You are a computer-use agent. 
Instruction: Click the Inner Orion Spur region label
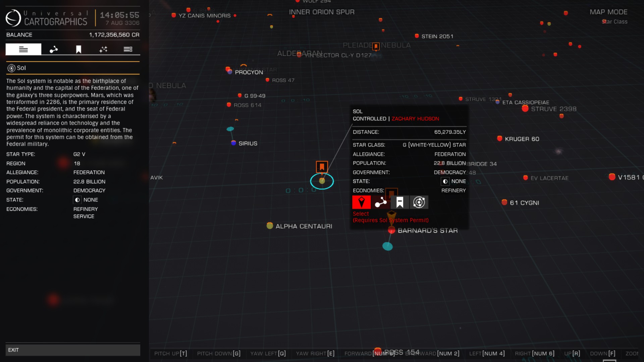322,12
